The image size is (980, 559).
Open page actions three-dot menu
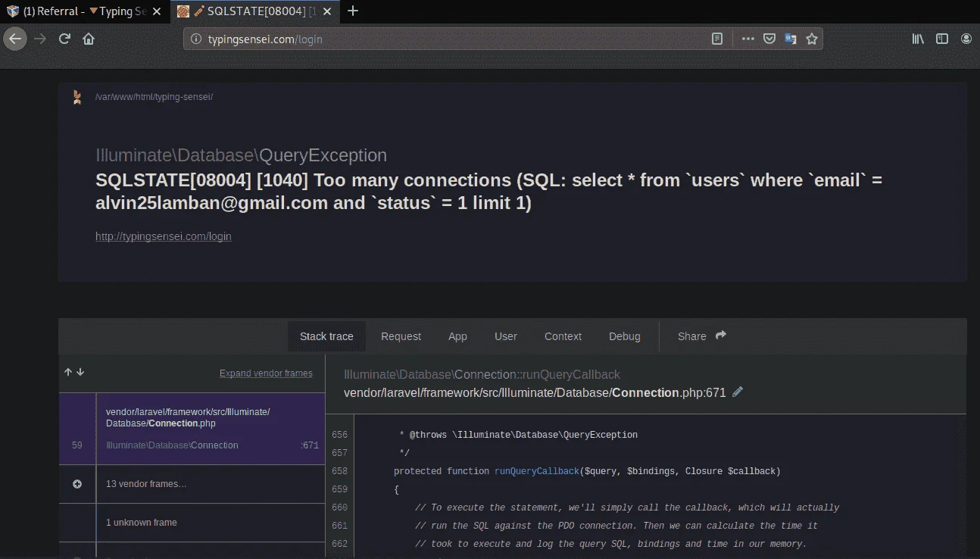747,39
